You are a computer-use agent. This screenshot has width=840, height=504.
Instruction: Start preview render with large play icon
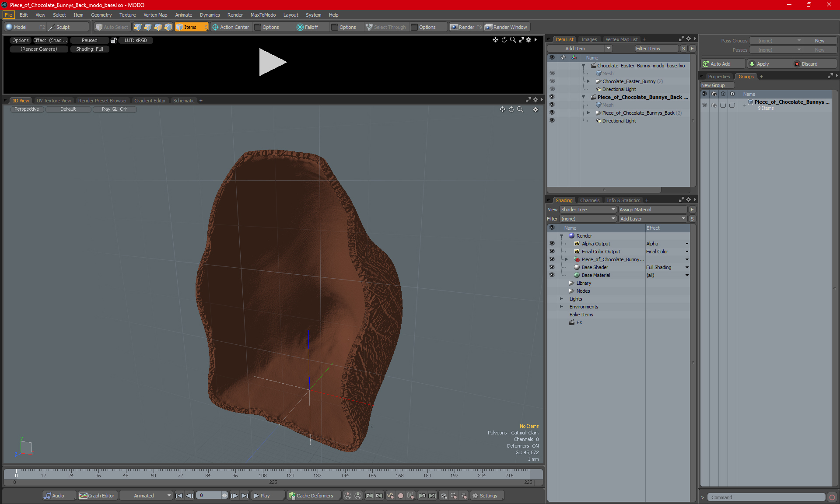point(272,62)
